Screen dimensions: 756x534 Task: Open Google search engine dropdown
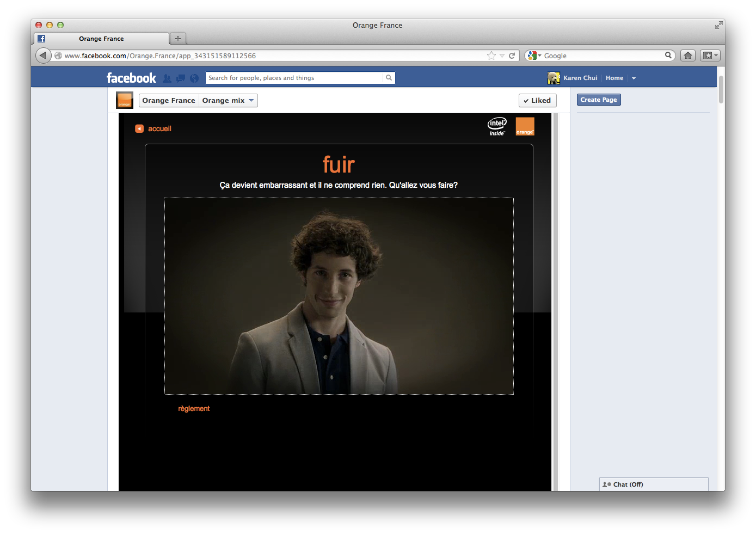[x=534, y=56]
